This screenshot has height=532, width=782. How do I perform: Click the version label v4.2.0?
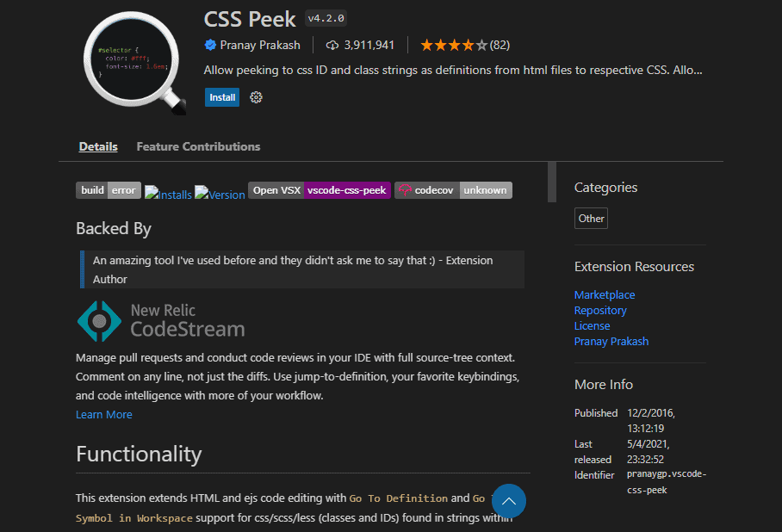(x=326, y=18)
